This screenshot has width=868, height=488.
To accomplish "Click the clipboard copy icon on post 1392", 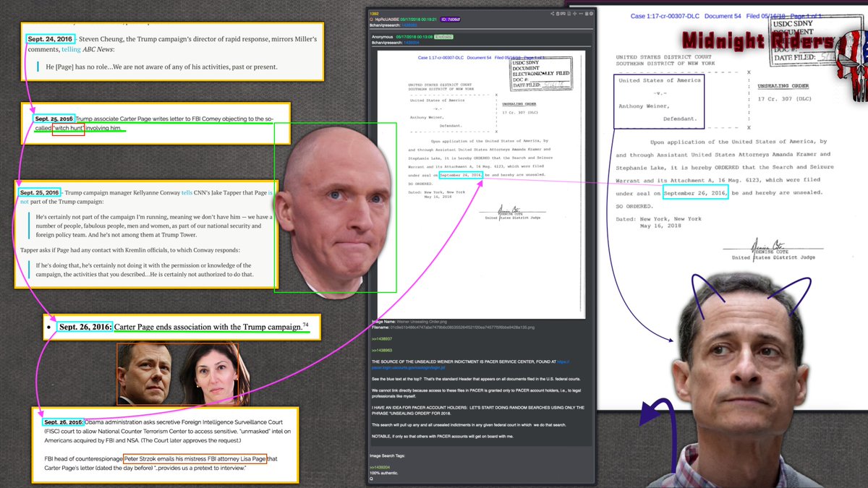I will [x=558, y=14].
